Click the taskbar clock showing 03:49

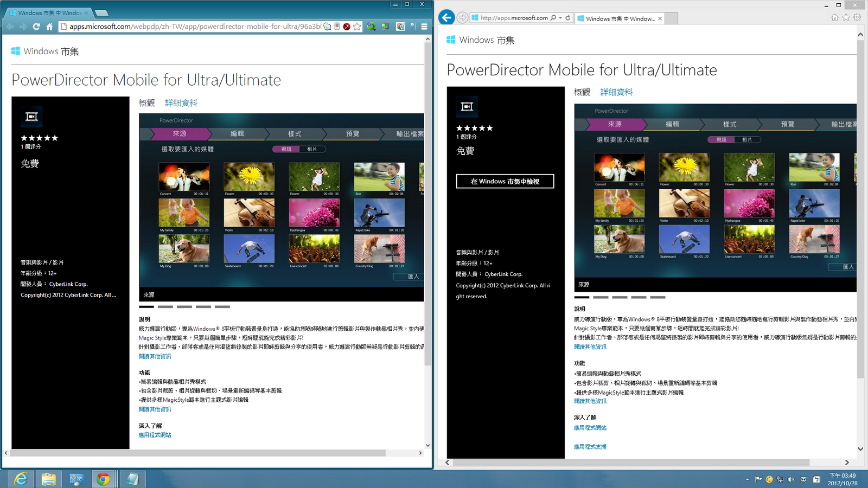click(x=843, y=479)
